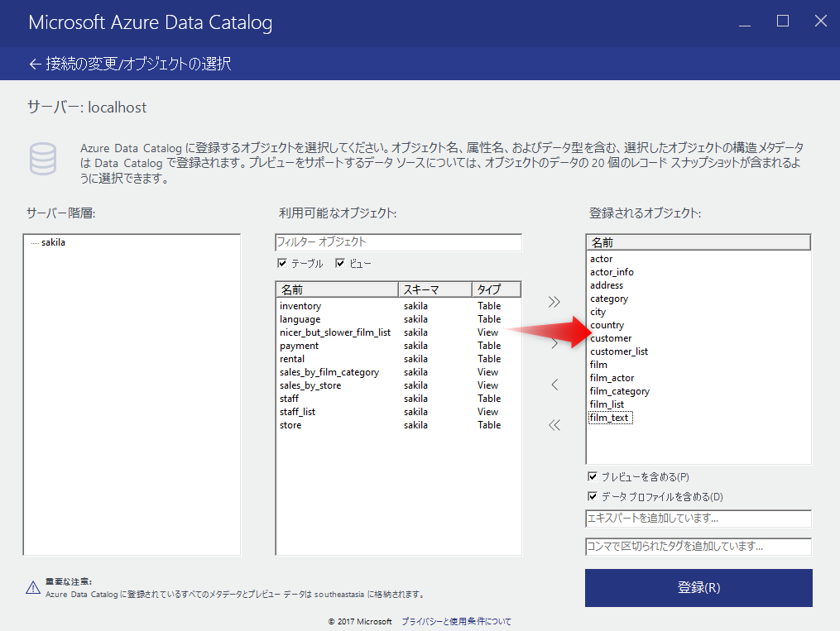Remove the selected object with the left chevron

tap(554, 385)
